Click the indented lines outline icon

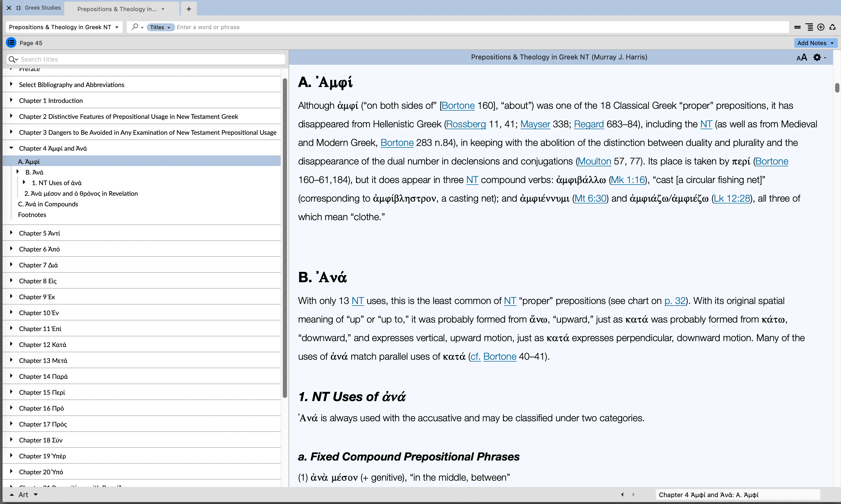809,27
